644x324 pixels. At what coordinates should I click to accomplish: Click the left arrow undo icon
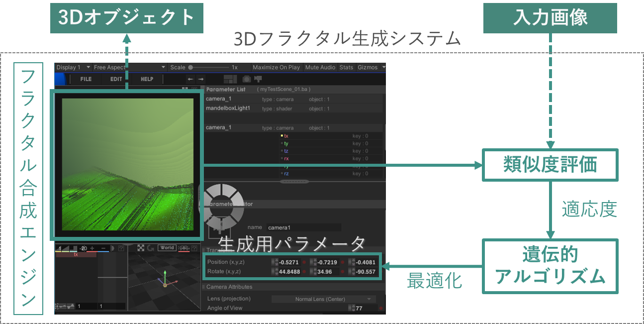click(x=190, y=79)
